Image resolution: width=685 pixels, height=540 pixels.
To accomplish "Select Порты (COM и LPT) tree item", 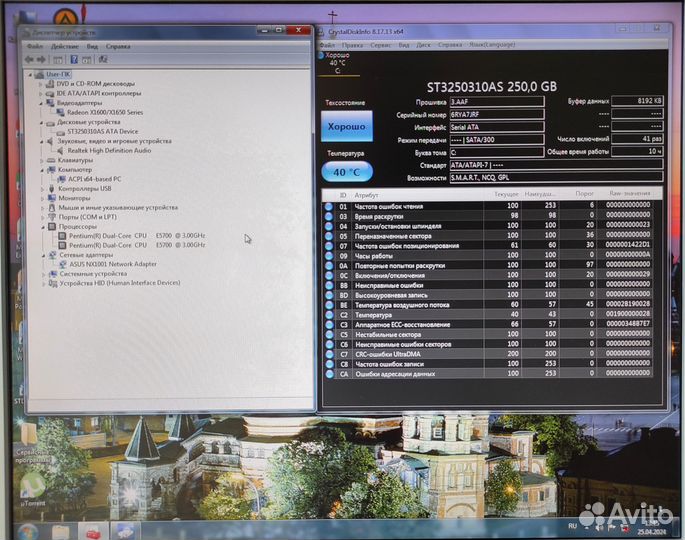I will (x=87, y=217).
